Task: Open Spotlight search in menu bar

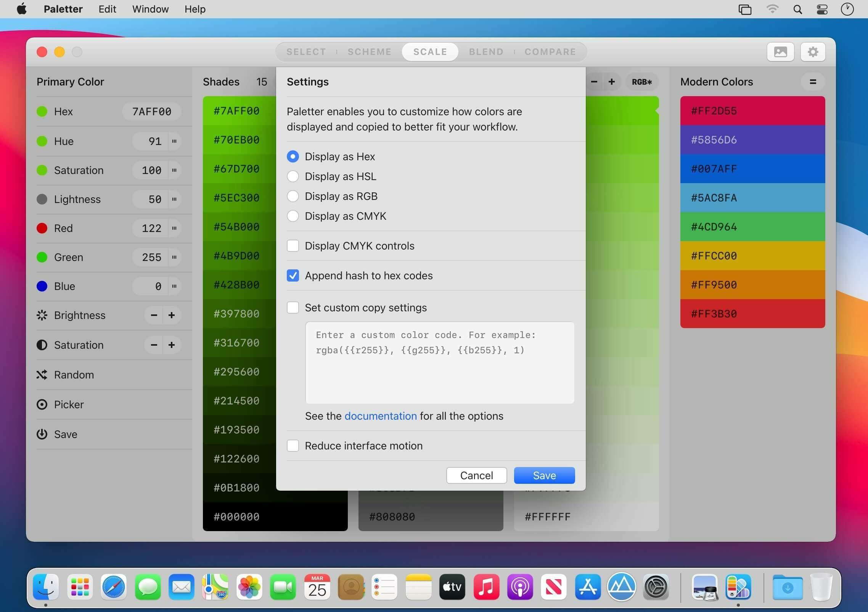Action: tap(797, 9)
